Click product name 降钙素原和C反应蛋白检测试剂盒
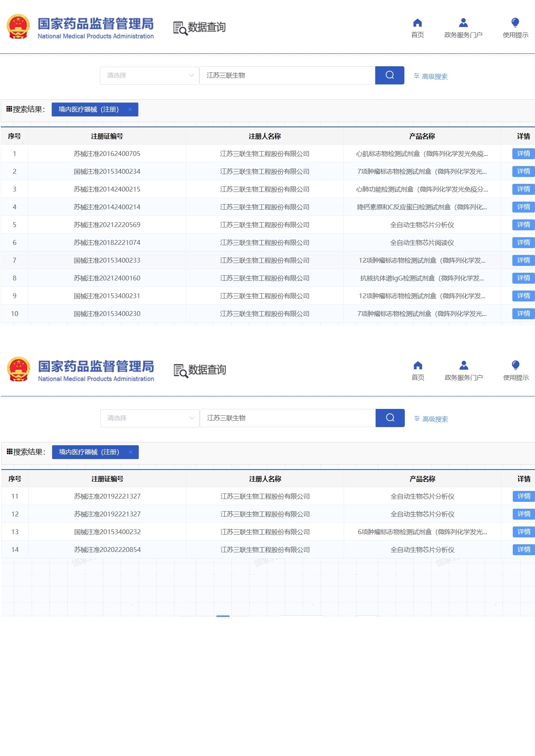Viewport: 535px width, 756px height. pos(422,207)
